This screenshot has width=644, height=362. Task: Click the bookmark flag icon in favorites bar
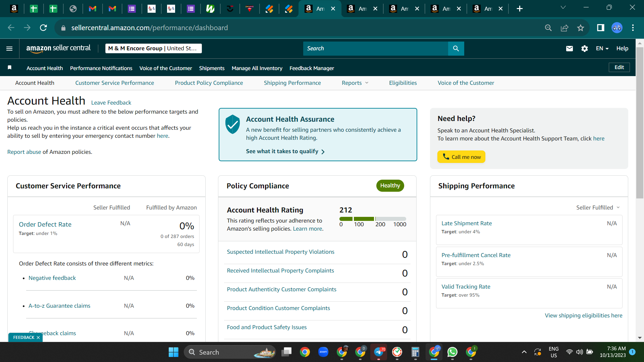point(10,68)
